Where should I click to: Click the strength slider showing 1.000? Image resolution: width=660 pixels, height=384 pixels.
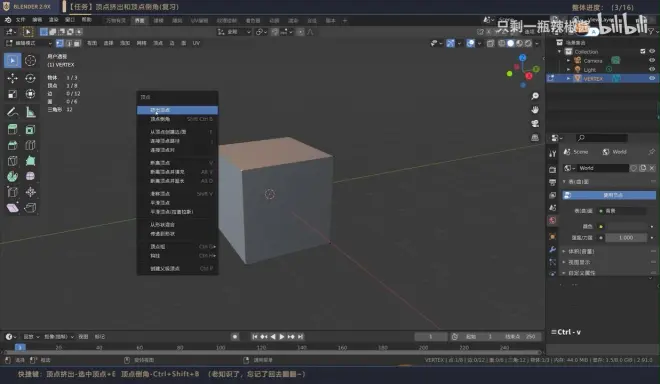point(626,237)
